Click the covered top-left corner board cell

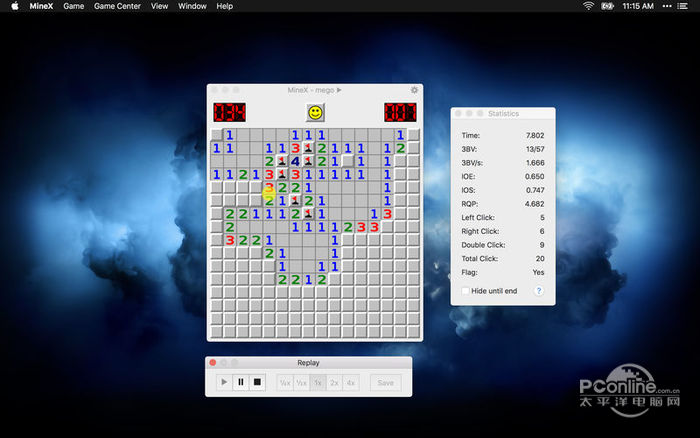(x=217, y=135)
